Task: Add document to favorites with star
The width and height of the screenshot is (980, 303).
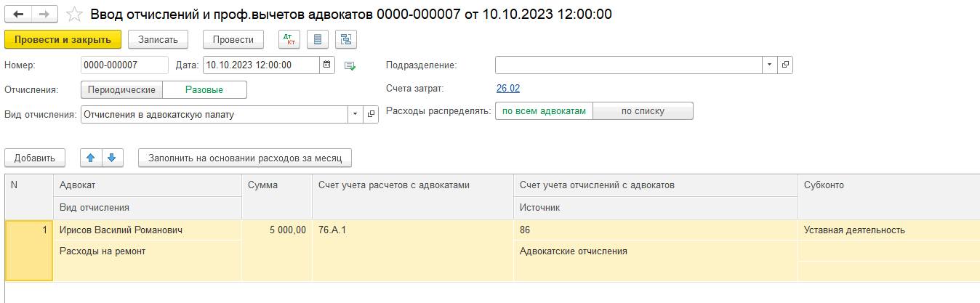Action: click(73, 15)
